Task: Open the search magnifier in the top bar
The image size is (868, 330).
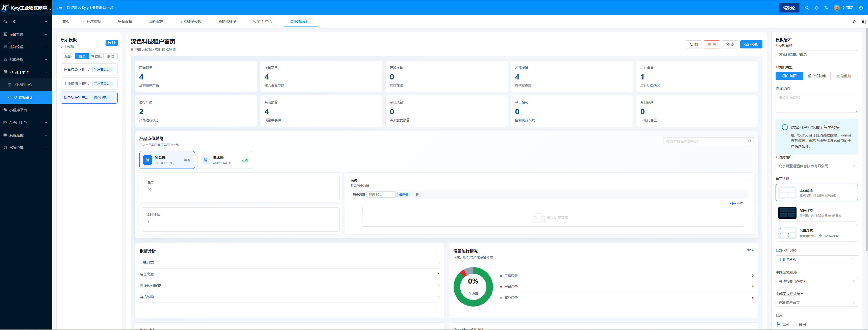Action: pos(807,8)
